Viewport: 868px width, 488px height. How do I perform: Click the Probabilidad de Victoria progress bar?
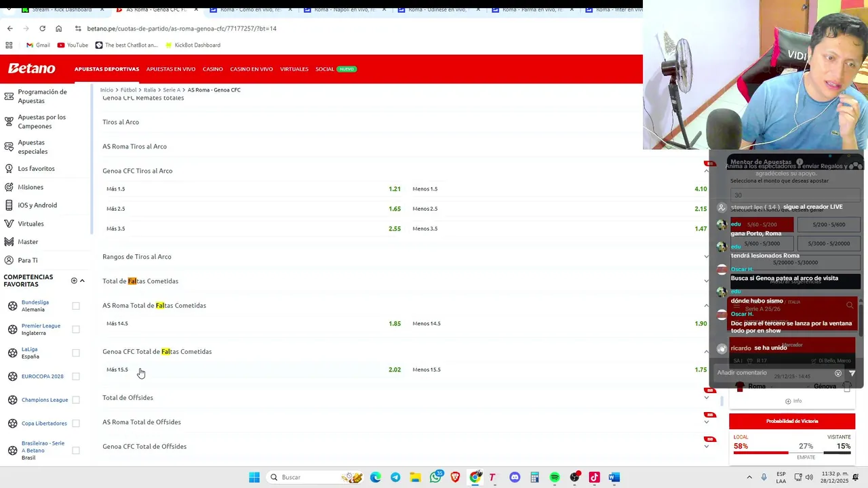[792, 452]
